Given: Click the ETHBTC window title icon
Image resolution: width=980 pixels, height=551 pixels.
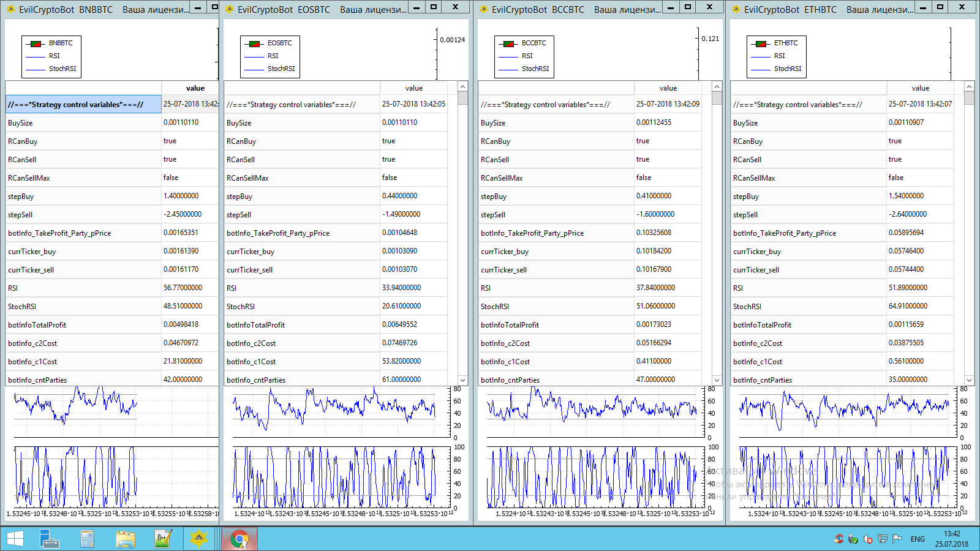Looking at the screenshot, I should point(736,9).
